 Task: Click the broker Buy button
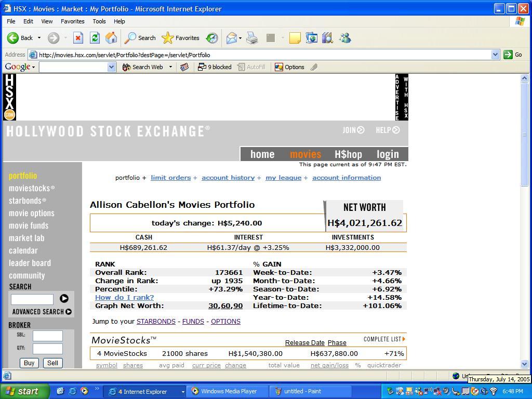(x=29, y=363)
